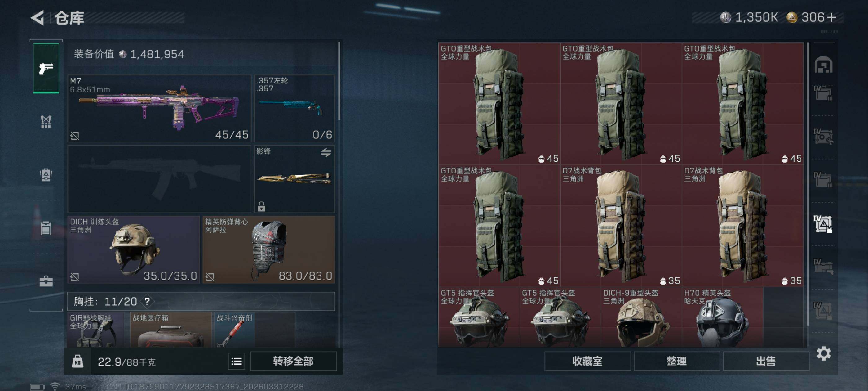Open the briefcase category in left sidebar
The height and width of the screenshot is (391, 868).
click(46, 281)
